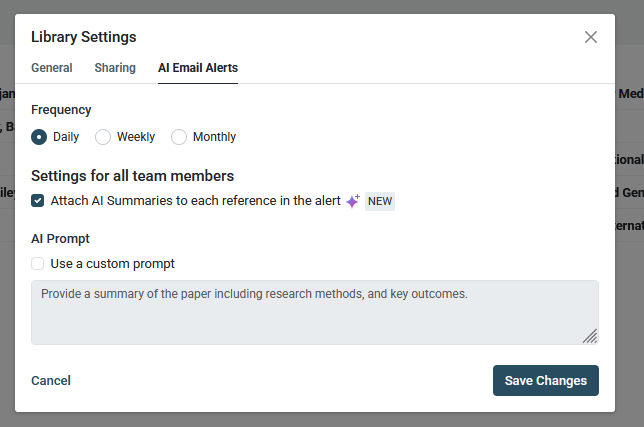Close the Library Settings dialog
The height and width of the screenshot is (427, 644).
591,37
